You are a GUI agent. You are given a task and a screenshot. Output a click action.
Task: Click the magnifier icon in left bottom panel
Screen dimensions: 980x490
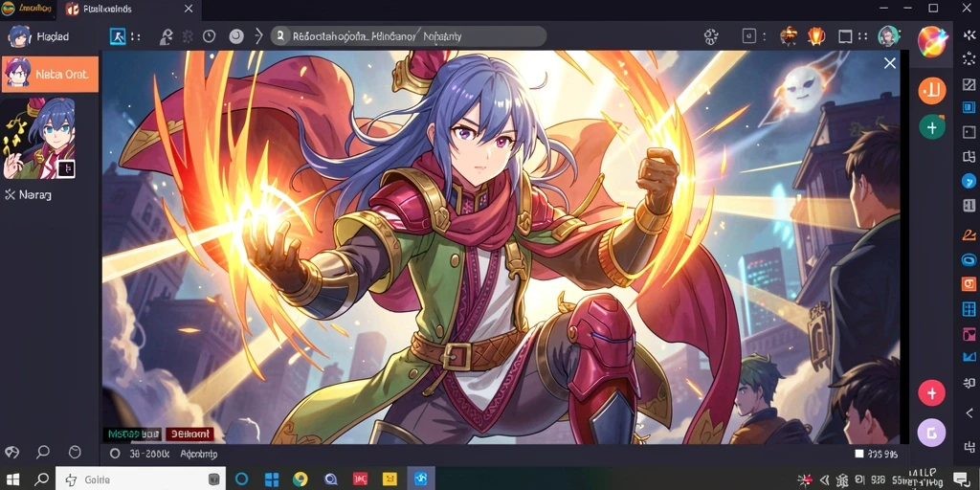point(43,452)
